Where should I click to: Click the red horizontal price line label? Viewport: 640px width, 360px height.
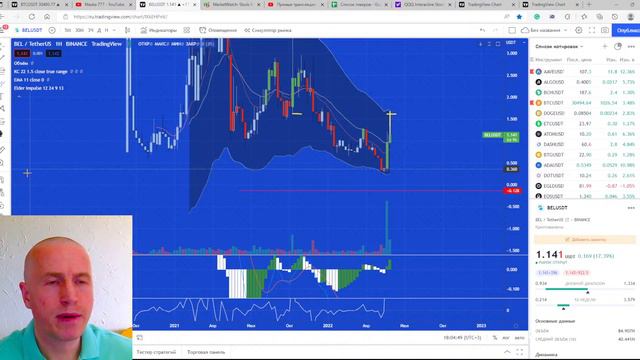(513, 191)
